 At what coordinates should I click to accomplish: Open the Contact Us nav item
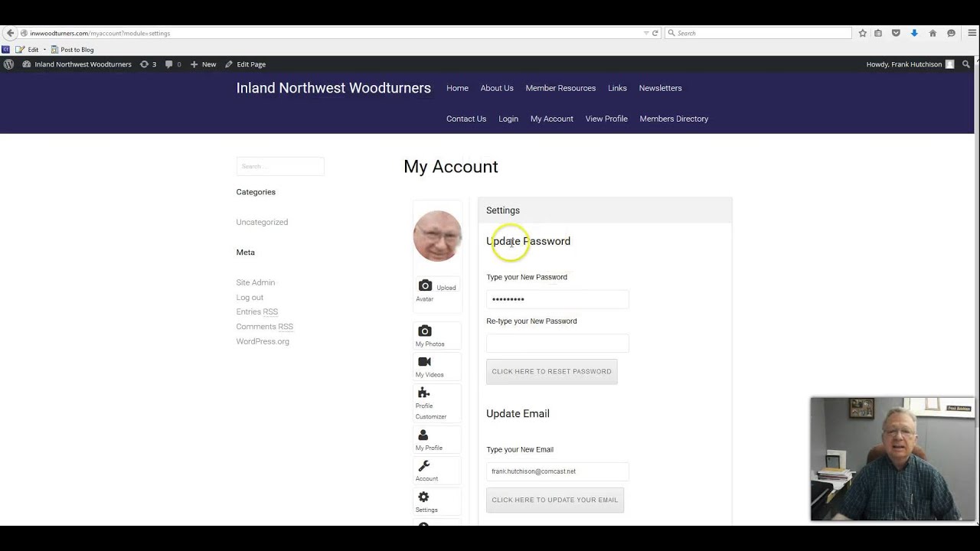[x=466, y=119]
